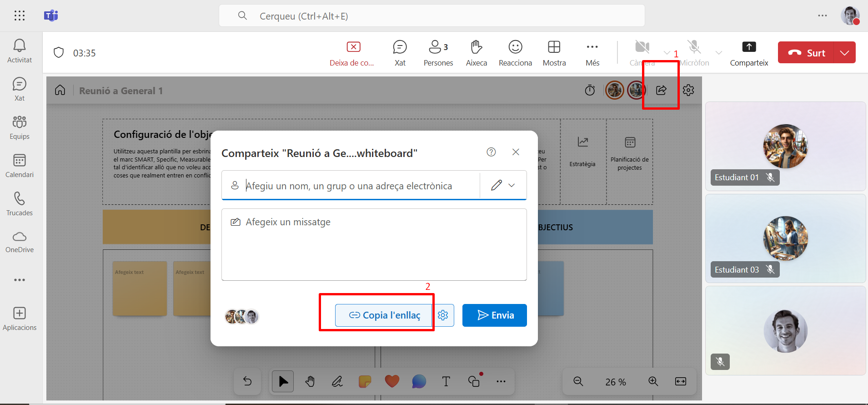Select the sticky note tool
This screenshot has width=868, height=405.
365,381
